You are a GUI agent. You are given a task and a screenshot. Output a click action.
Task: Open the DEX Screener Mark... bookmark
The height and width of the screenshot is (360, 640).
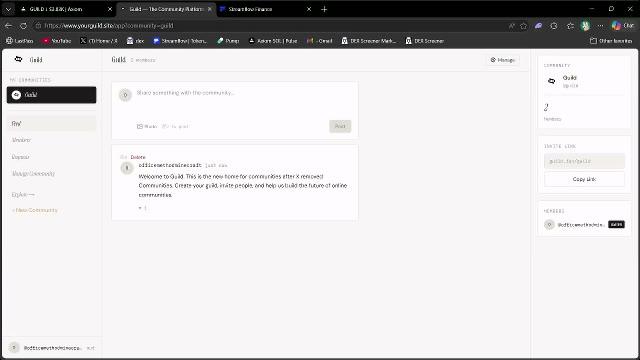(x=369, y=41)
